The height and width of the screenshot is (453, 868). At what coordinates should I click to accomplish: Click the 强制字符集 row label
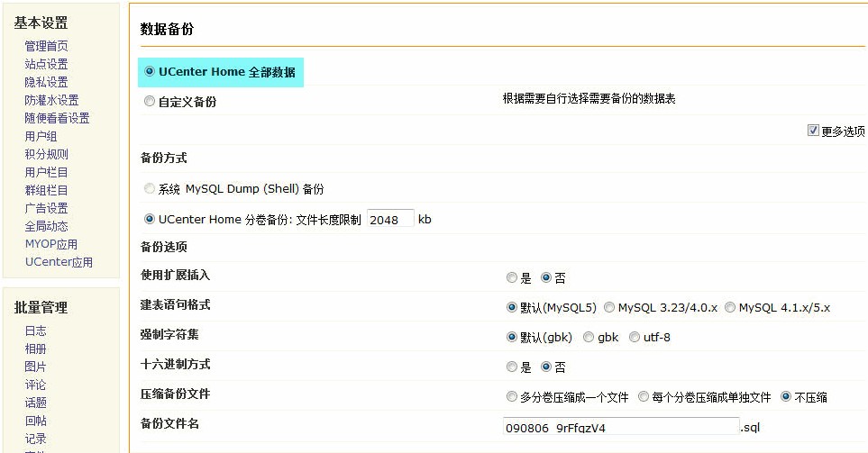coord(169,335)
